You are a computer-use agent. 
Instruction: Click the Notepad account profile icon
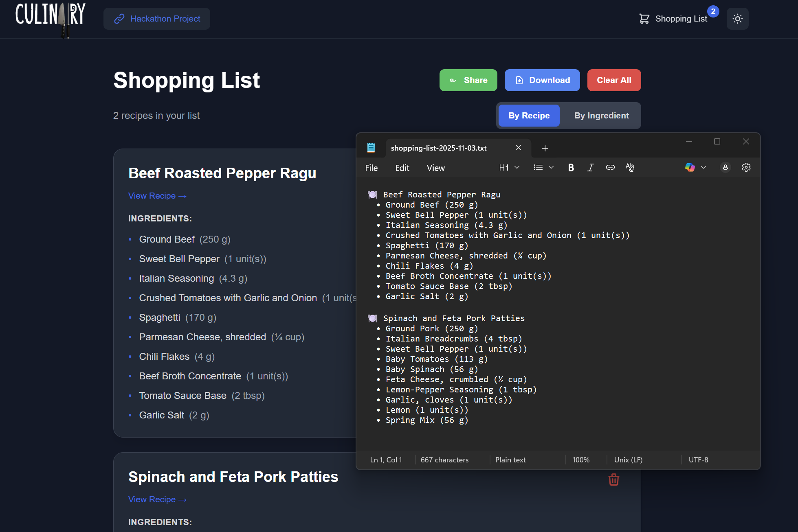click(725, 168)
